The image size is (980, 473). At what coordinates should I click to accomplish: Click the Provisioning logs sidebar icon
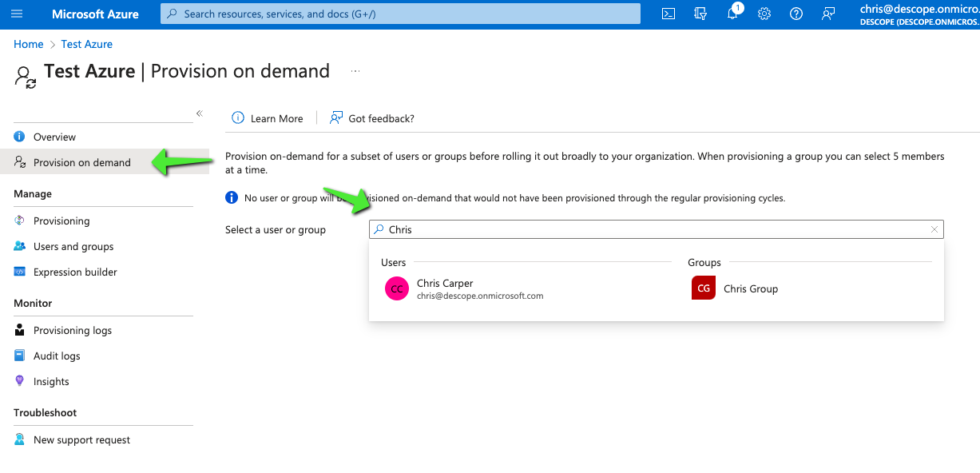[x=20, y=330]
